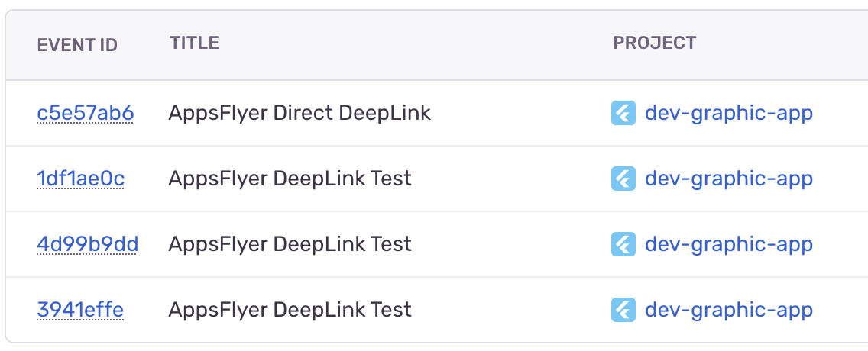Click the Flutter icon in the 4d99b9dd row

tap(623, 243)
